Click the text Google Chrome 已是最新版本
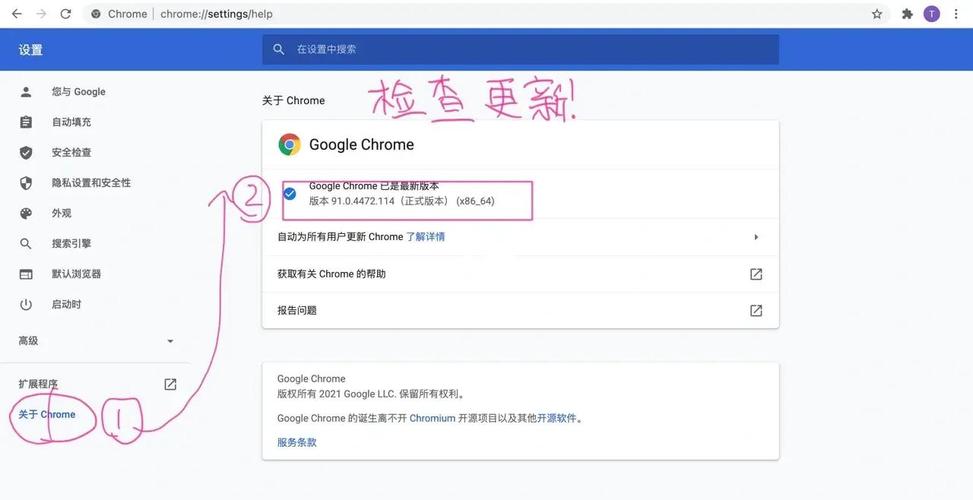 pos(374,186)
